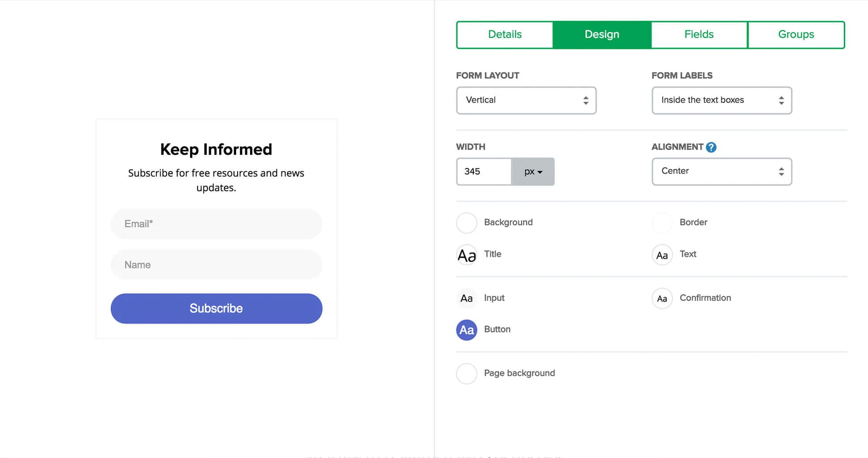Pick the Page background color swatch
The image size is (868, 458).
point(467,373)
